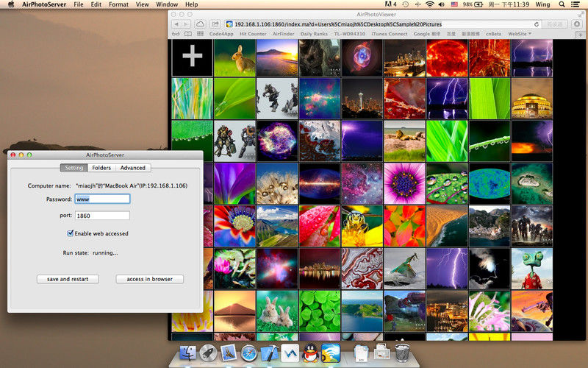Screen dimensions: 588x368
Task: Open the Trash in the Dock
Action: (x=402, y=353)
